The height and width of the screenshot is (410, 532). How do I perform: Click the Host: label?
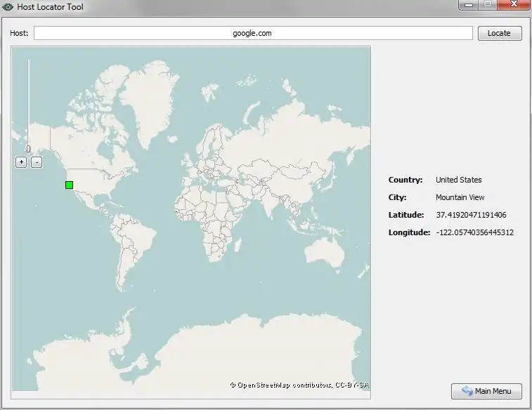[19, 33]
